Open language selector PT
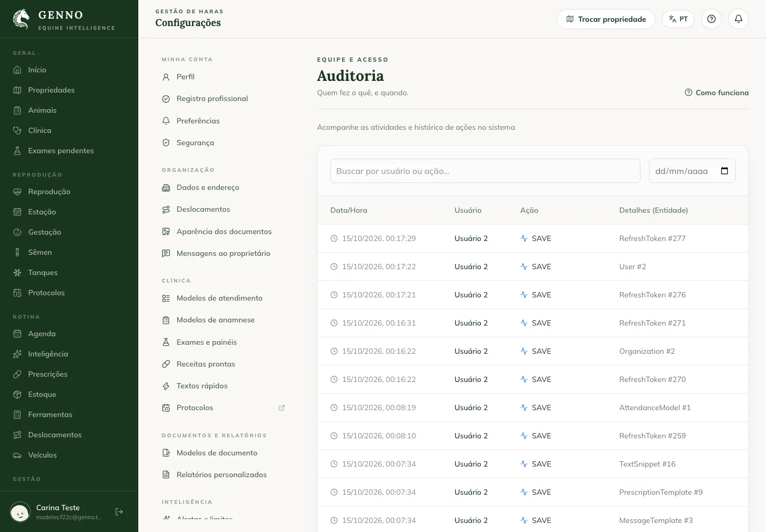This screenshot has height=532, width=766. tap(678, 19)
